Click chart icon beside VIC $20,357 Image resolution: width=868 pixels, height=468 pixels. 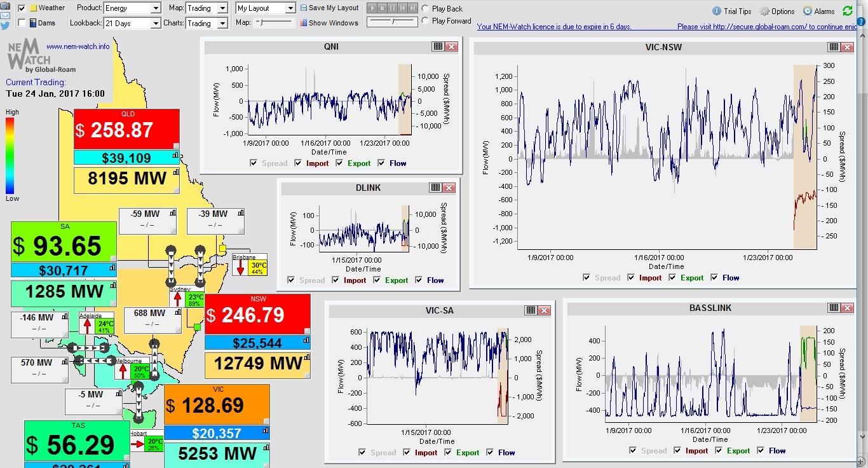[x=266, y=430]
